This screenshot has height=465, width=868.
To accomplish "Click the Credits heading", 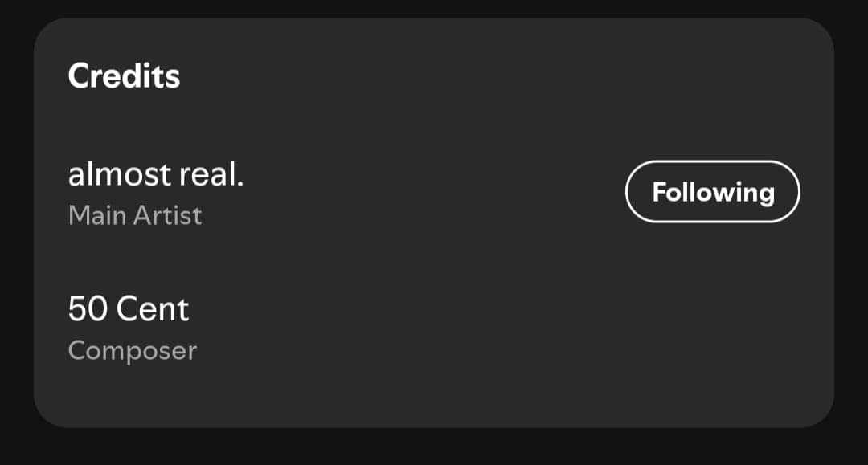I will point(124,76).
